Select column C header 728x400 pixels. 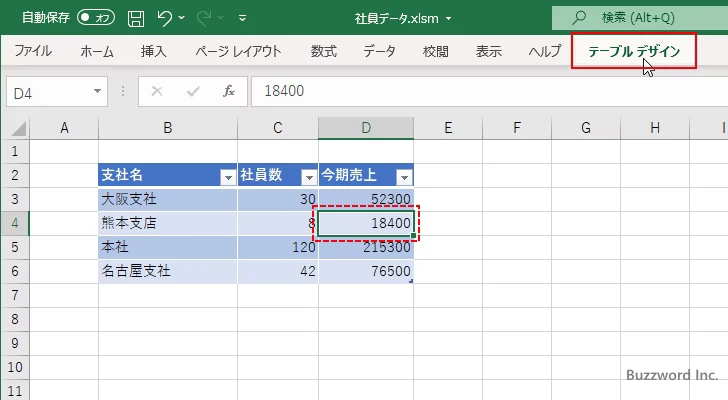278,128
